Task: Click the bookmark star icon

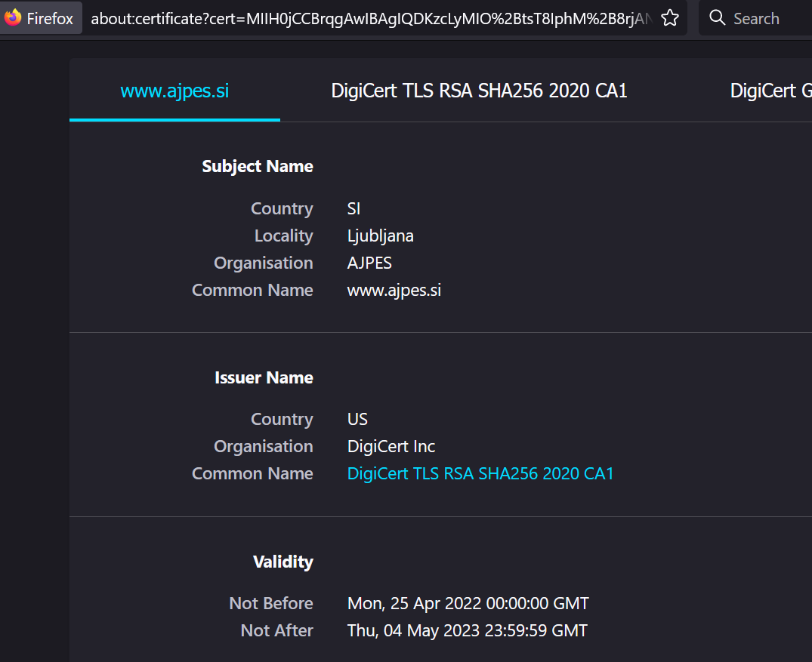Action: (x=669, y=19)
